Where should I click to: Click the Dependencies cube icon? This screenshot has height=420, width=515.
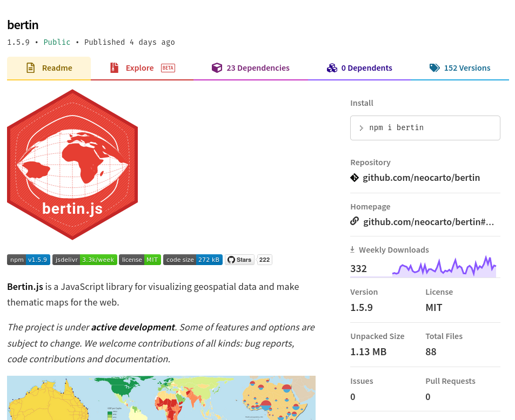[x=217, y=68]
